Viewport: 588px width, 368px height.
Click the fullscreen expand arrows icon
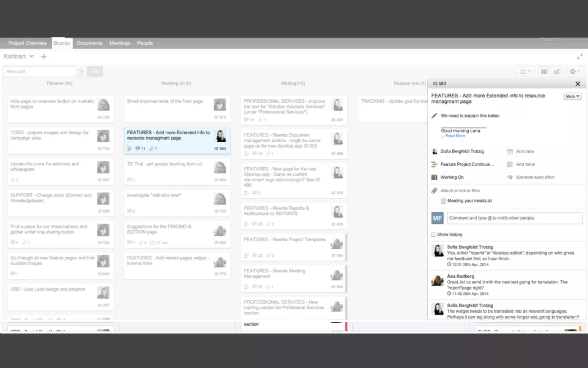pos(580,57)
